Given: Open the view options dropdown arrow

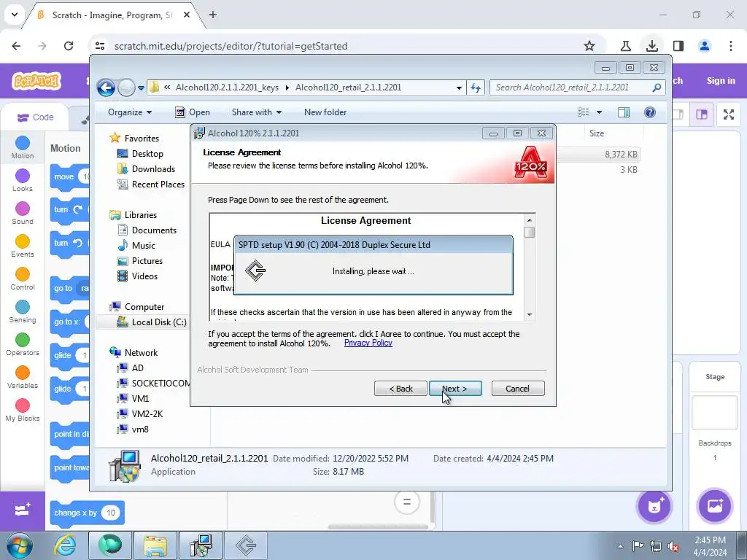Looking at the screenshot, I should 600,112.
